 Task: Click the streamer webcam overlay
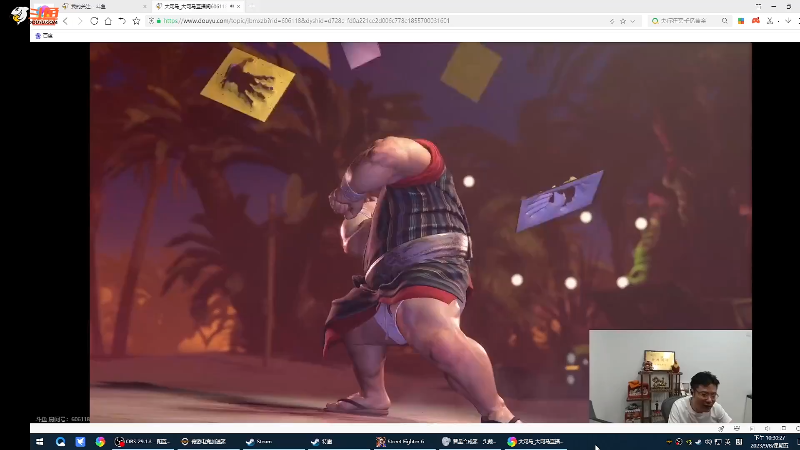click(x=670, y=376)
